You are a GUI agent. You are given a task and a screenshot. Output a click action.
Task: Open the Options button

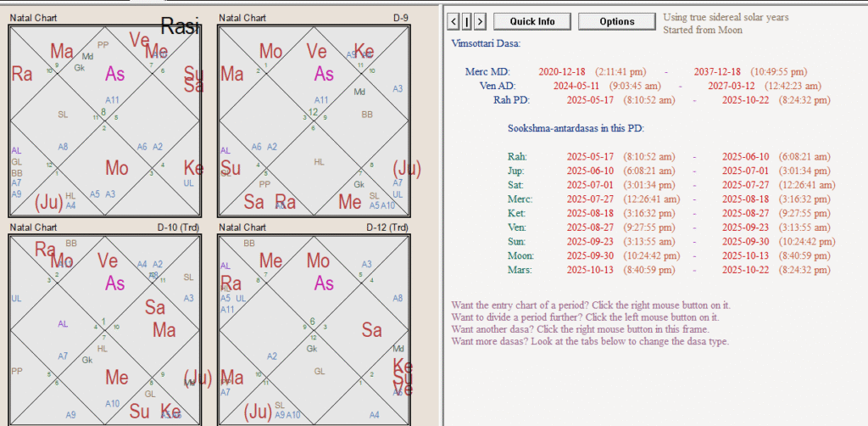[x=617, y=21]
